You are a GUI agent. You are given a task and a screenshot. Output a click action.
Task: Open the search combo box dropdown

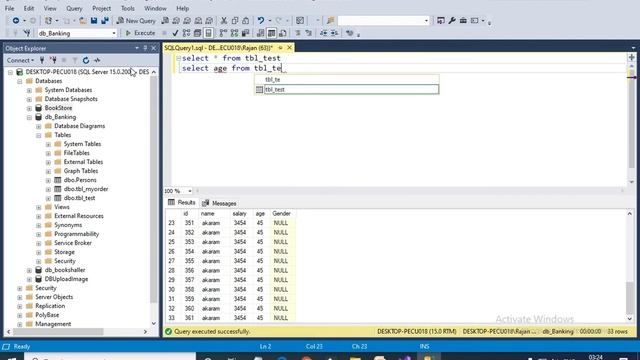[x=426, y=20]
